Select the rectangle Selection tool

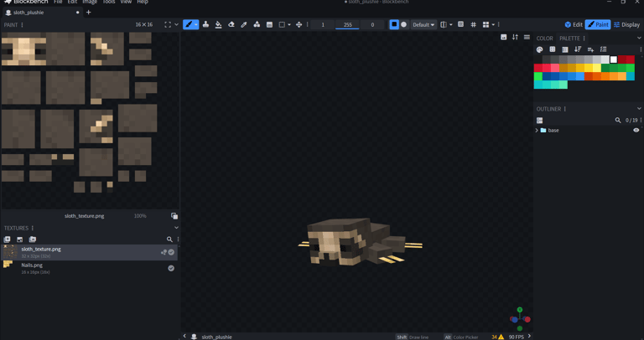(x=282, y=24)
